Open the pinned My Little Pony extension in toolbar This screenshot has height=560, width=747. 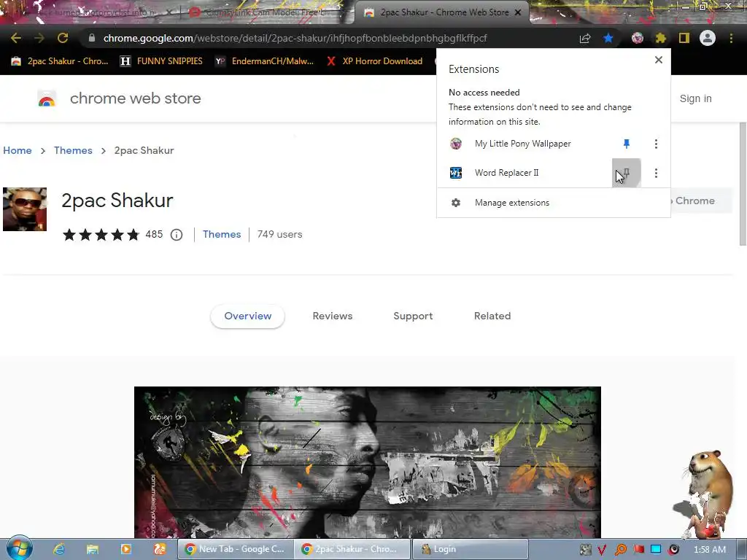pos(638,38)
